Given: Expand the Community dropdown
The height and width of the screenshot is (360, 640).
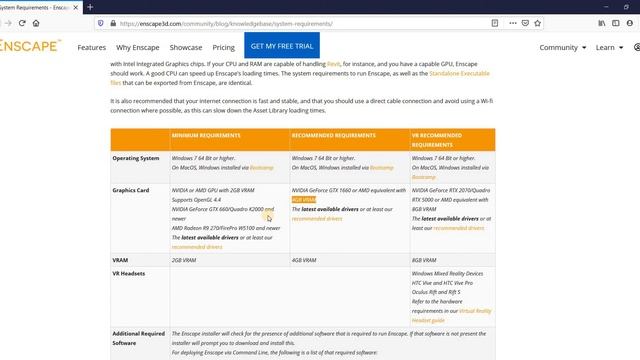Looking at the screenshot, I should click(x=562, y=47).
